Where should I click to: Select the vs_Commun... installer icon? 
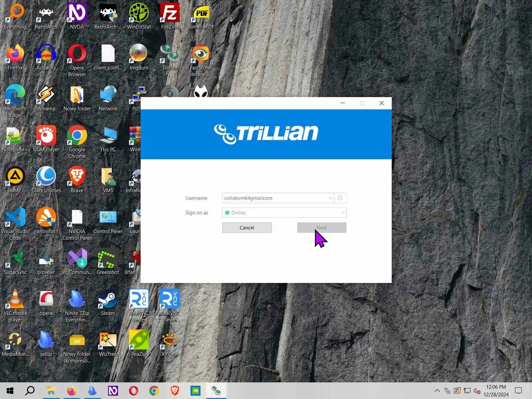[x=77, y=262]
